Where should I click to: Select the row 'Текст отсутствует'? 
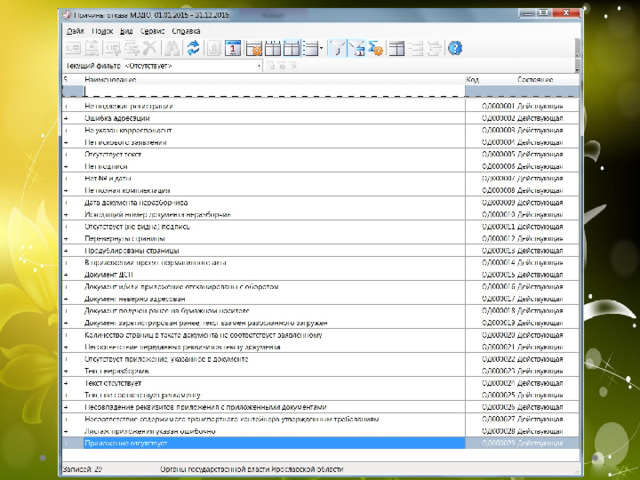[114, 383]
